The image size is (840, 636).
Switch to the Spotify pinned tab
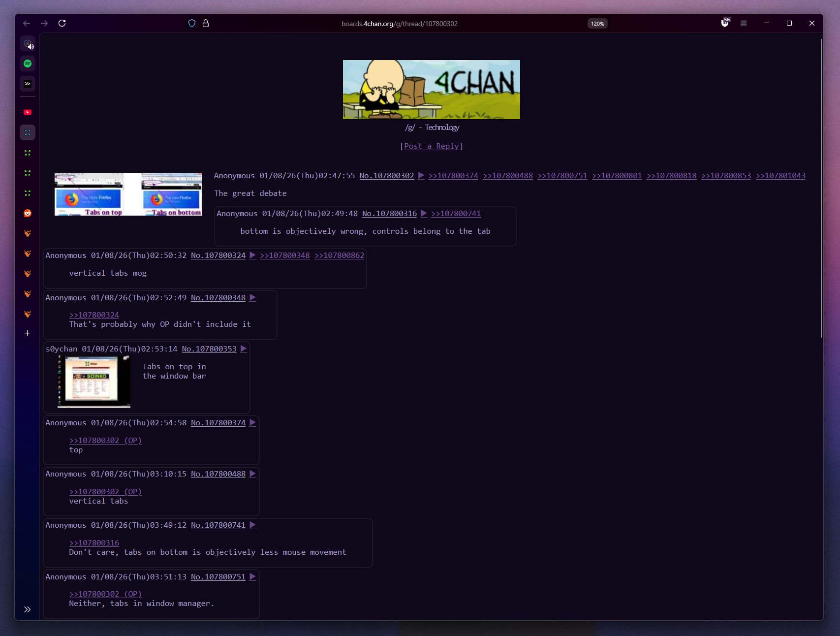(28, 64)
